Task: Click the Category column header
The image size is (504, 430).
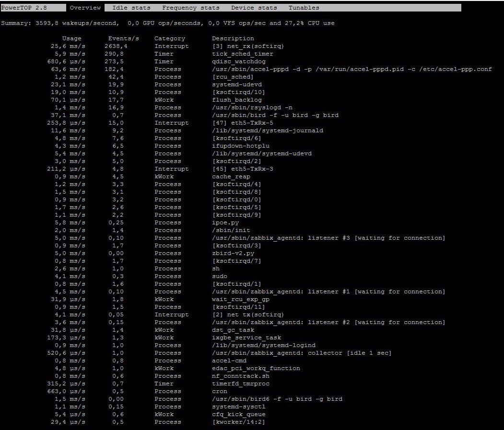Action: [x=170, y=38]
